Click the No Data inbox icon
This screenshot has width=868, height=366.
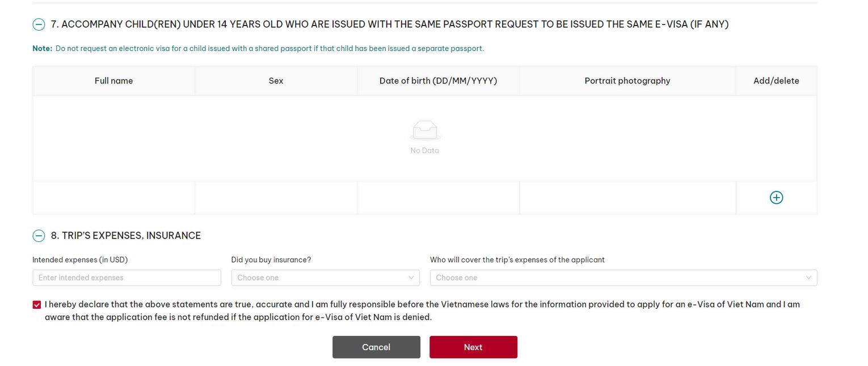pos(424,131)
